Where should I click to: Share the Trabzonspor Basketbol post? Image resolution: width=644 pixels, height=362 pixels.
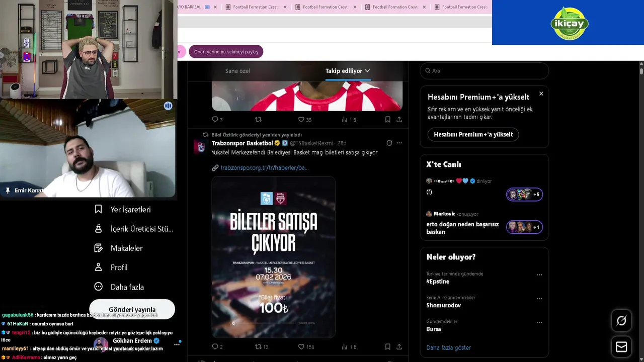pyautogui.click(x=399, y=346)
